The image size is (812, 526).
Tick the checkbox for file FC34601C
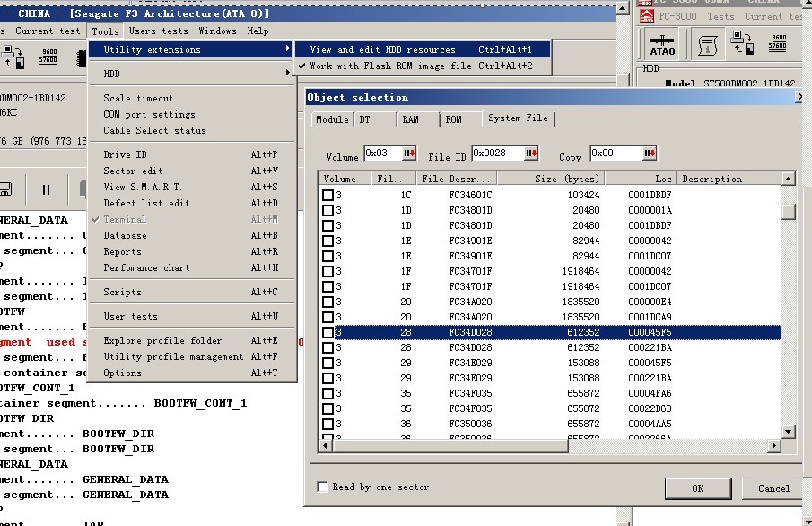coord(327,195)
